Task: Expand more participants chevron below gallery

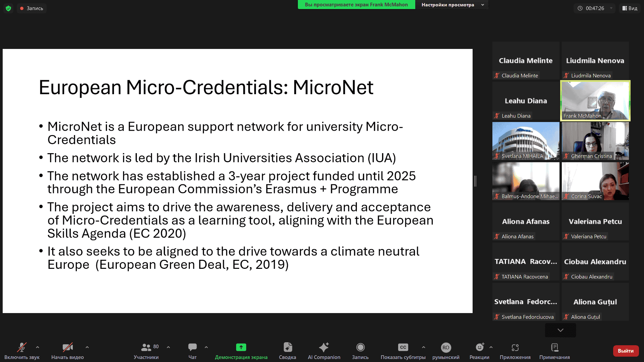Action: point(560,330)
